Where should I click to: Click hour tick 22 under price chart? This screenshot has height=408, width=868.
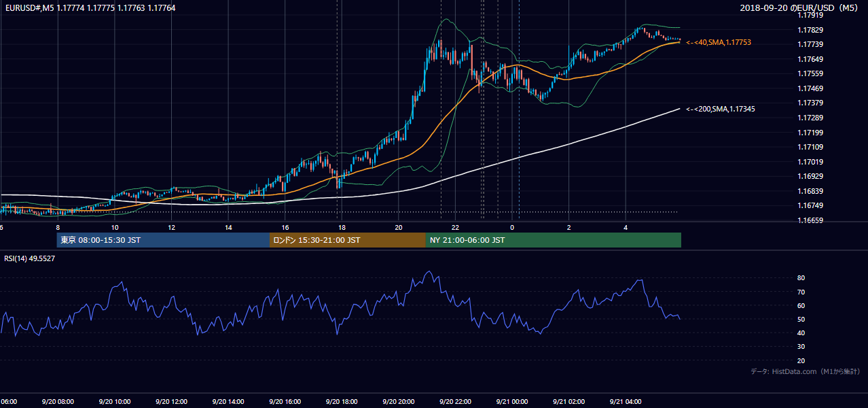[455, 227]
